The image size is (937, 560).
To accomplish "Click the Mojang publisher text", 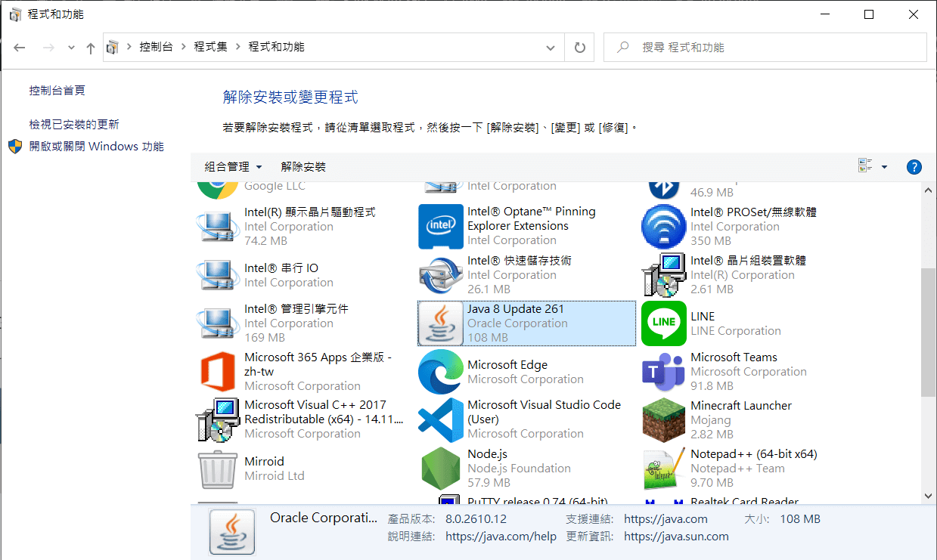I will tap(711, 420).
